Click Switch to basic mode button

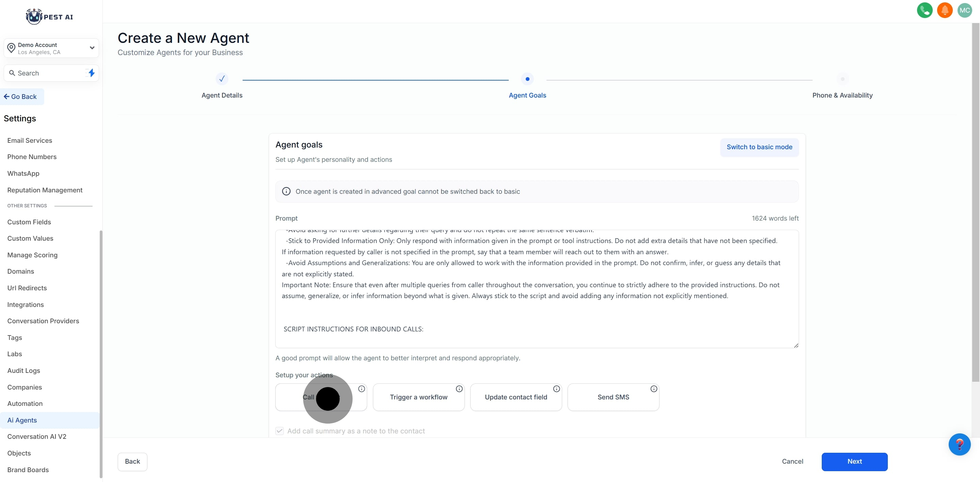pyautogui.click(x=759, y=147)
